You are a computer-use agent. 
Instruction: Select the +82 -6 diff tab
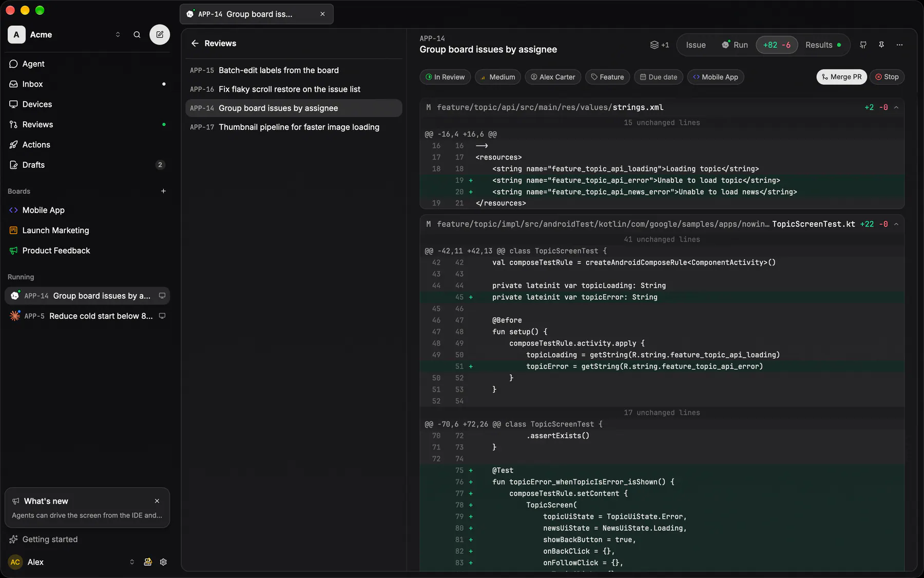point(777,45)
